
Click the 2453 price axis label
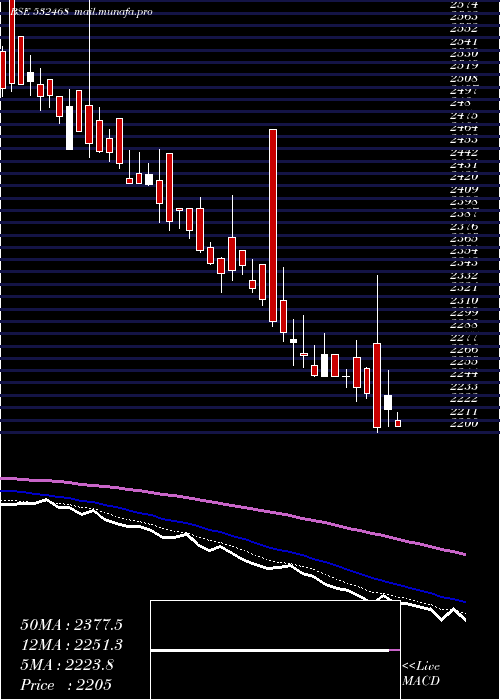464,140
